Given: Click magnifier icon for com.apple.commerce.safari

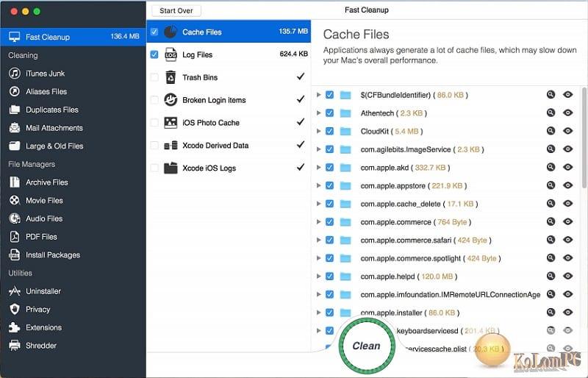Looking at the screenshot, I should point(551,240).
